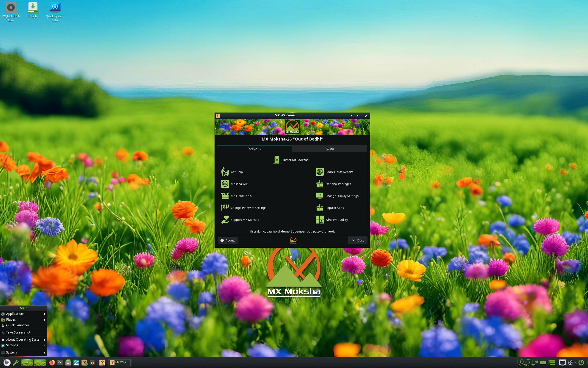This screenshot has width=588, height=368.
Task: Click the Moksha leaf start menu button
Action: (7, 362)
